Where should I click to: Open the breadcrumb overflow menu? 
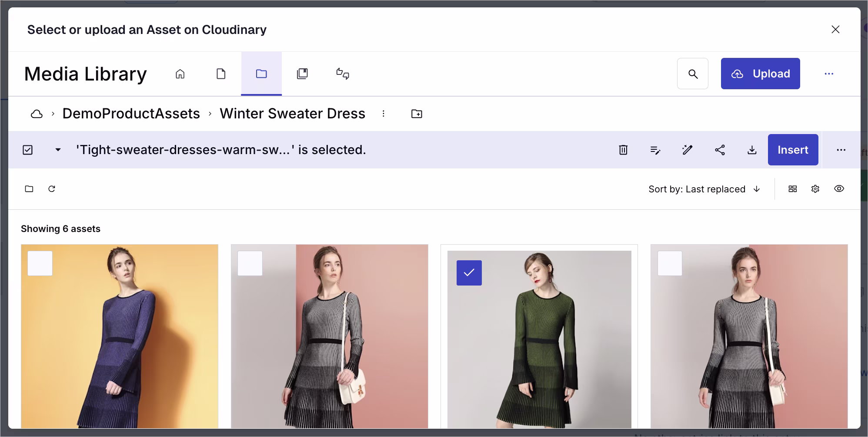coord(384,114)
